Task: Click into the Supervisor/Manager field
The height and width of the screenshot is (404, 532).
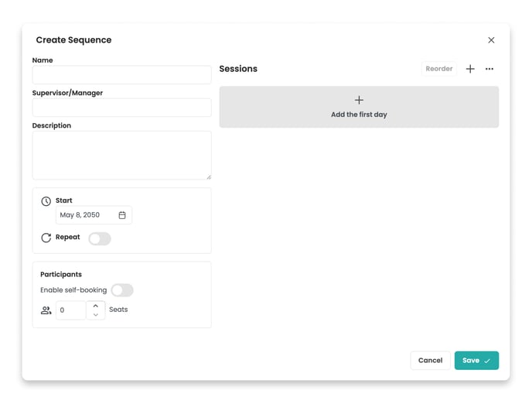Action: [122, 108]
